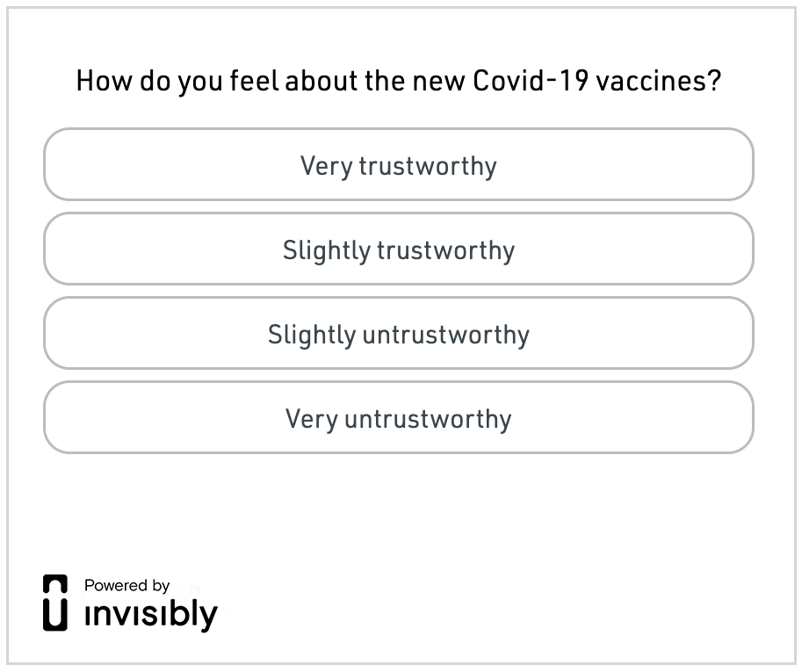This screenshot has height=672, width=802.
Task: Click the Powered by text
Action: (x=126, y=585)
